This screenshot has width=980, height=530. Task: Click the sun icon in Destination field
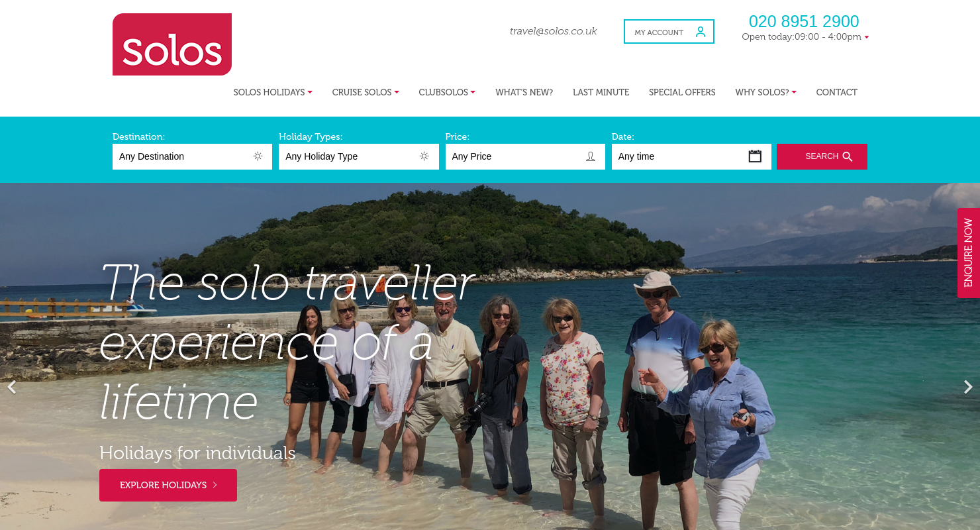coord(258,156)
